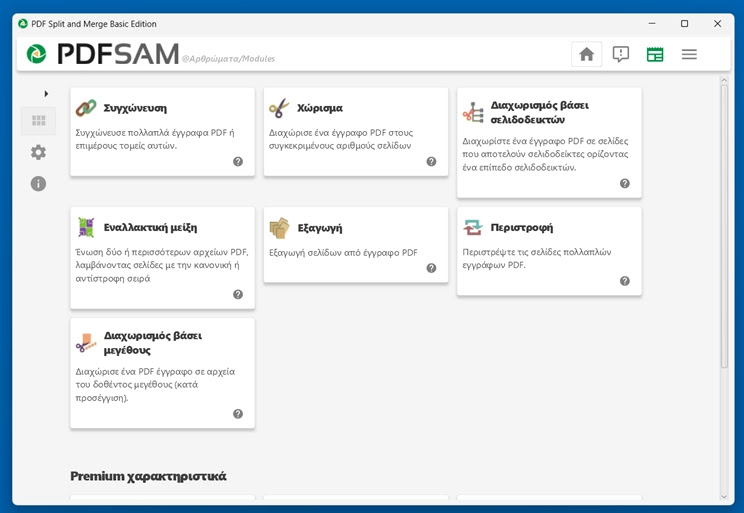Select the modules grid sidebar icon

tap(38, 121)
